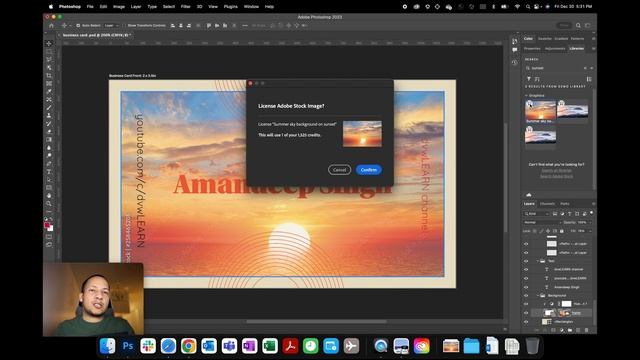The height and width of the screenshot is (360, 640).
Task: Select the Spot Healing Brush tool
Action: [49, 100]
